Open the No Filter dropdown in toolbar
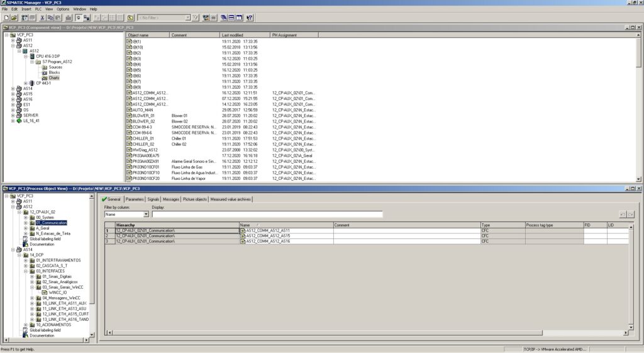Viewport: 644px width, 353px height. (x=187, y=18)
